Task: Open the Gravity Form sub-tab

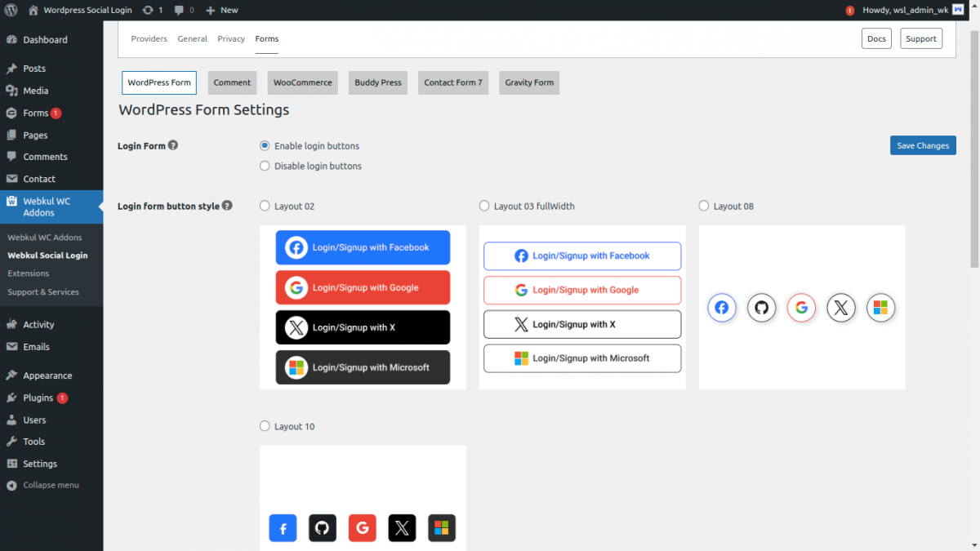Action: [529, 82]
